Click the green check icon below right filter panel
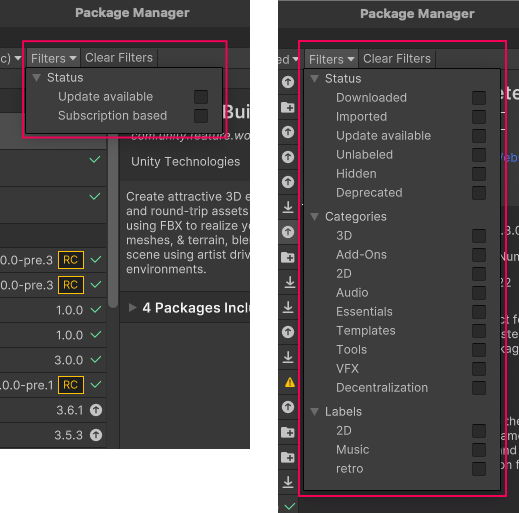Screen dimensions: 519x513 290,506
